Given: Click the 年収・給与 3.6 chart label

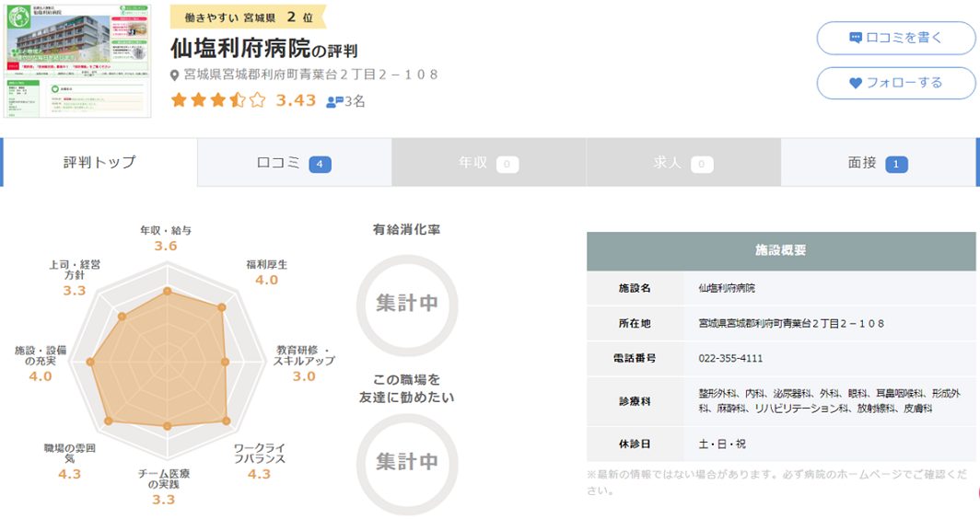Looking at the screenshot, I should click(x=166, y=238).
